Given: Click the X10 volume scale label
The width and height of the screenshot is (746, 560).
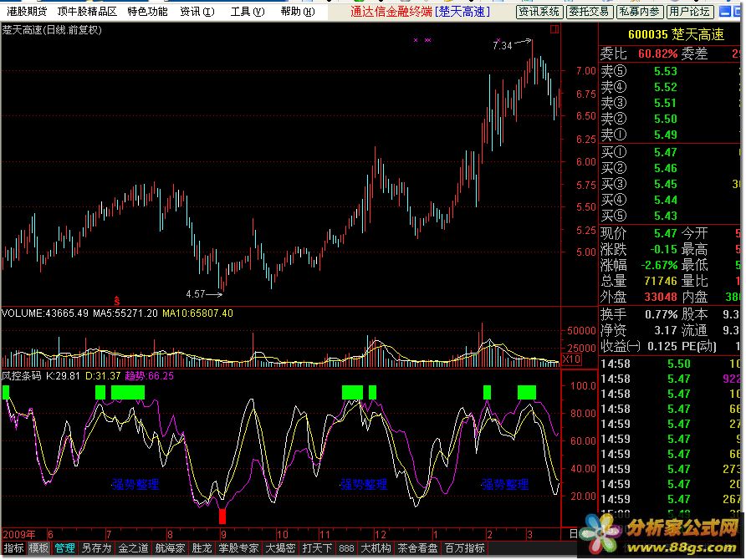Looking at the screenshot, I should click(x=571, y=359).
